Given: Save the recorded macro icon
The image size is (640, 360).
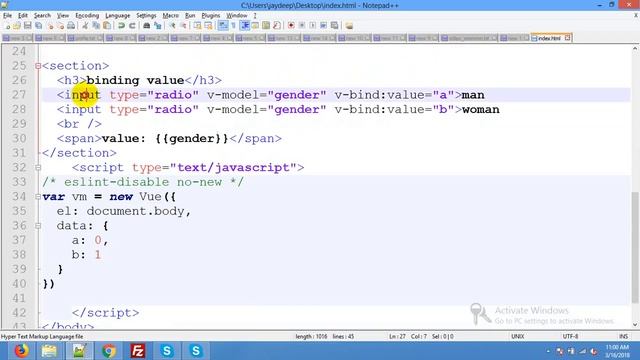Looking at the screenshot, I should 334,26.
